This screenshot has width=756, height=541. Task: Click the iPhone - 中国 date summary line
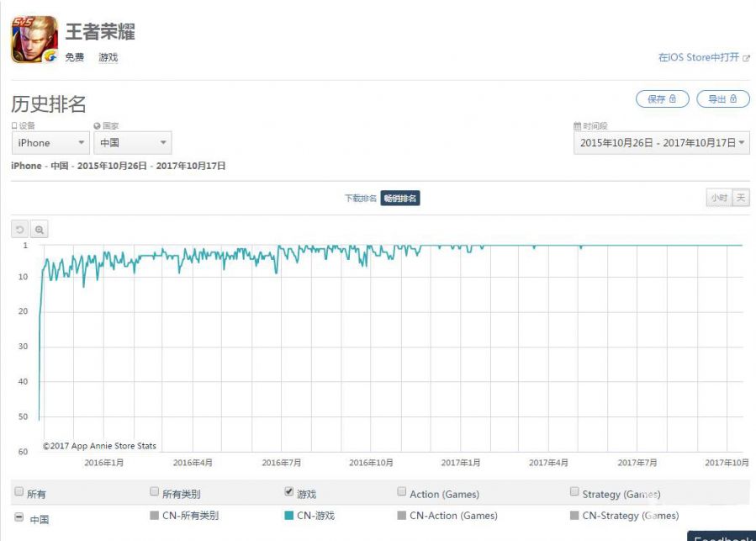118,166
